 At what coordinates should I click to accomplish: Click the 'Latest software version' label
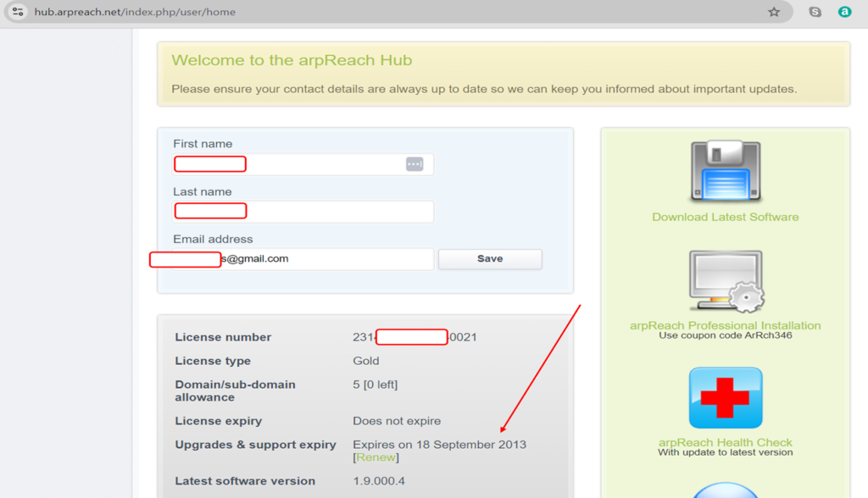point(245,481)
